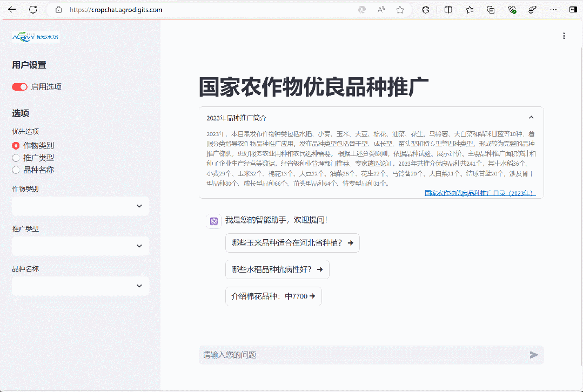
Task: Open the three-dot menu in the app header
Action: click(x=564, y=36)
